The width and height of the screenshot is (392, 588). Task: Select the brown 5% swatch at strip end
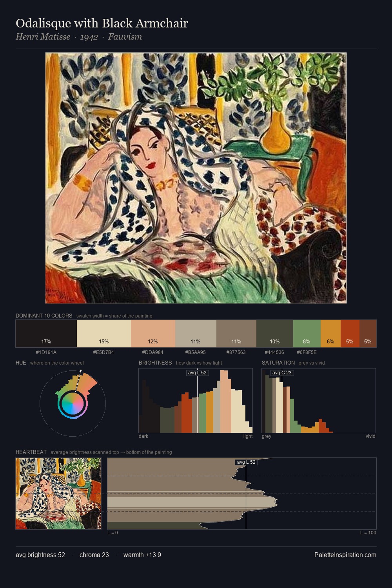(368, 334)
